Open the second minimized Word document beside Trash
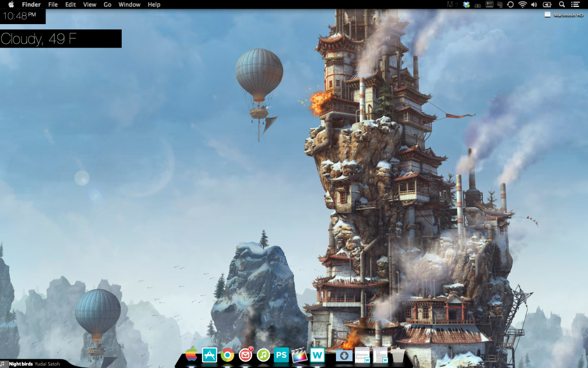 (380, 355)
